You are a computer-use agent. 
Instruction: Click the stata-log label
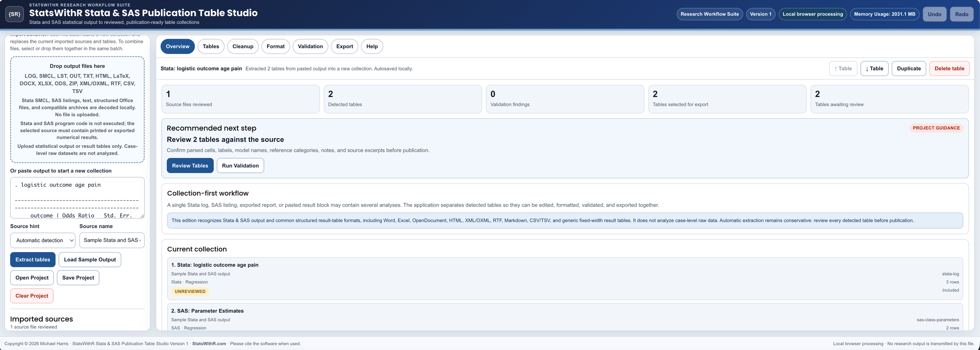(951, 274)
